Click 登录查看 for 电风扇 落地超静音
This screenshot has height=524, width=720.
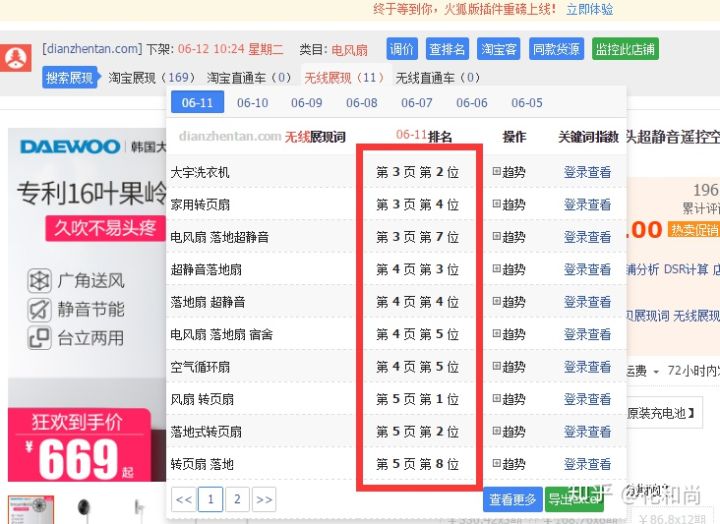pyautogui.click(x=587, y=237)
